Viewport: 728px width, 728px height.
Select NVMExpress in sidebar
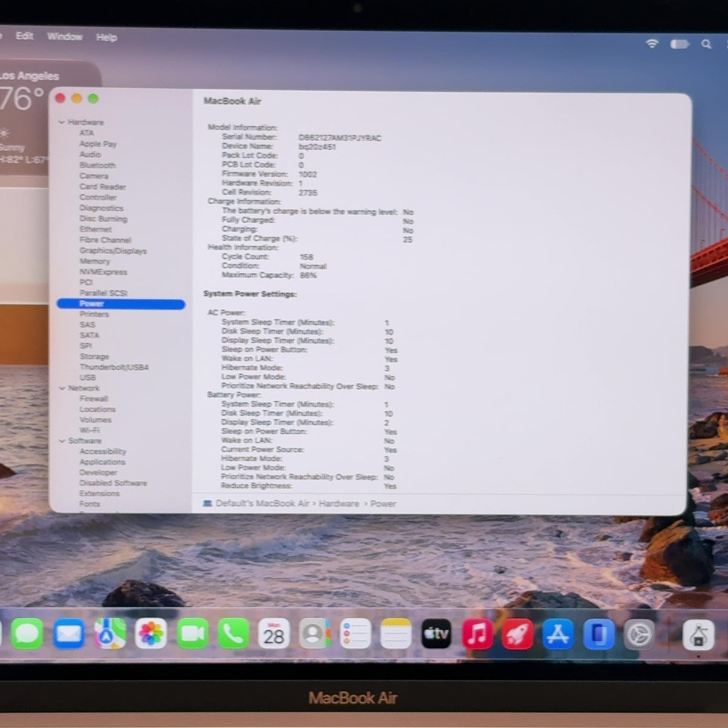103,272
